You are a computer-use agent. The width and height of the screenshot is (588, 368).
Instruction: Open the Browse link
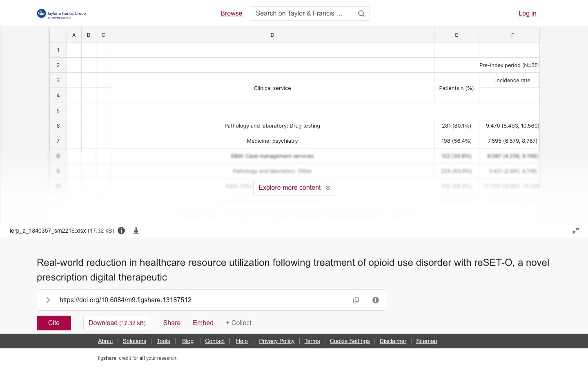232,13
